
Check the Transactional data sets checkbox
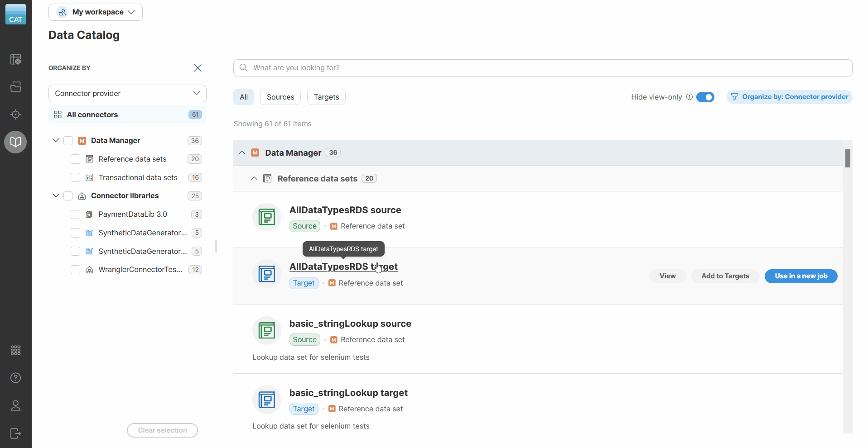point(75,178)
